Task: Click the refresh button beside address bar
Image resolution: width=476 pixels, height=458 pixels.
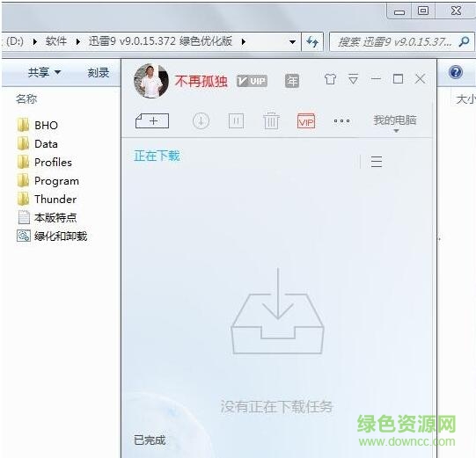Action: 312,41
